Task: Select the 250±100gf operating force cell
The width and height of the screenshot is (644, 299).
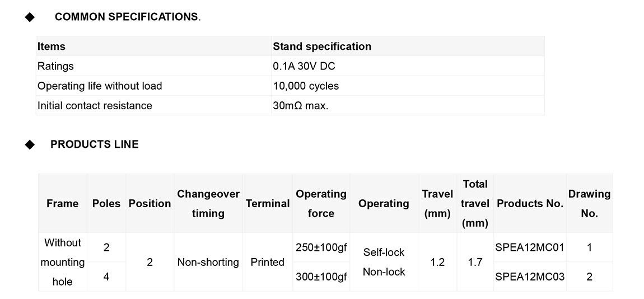Action: point(321,247)
